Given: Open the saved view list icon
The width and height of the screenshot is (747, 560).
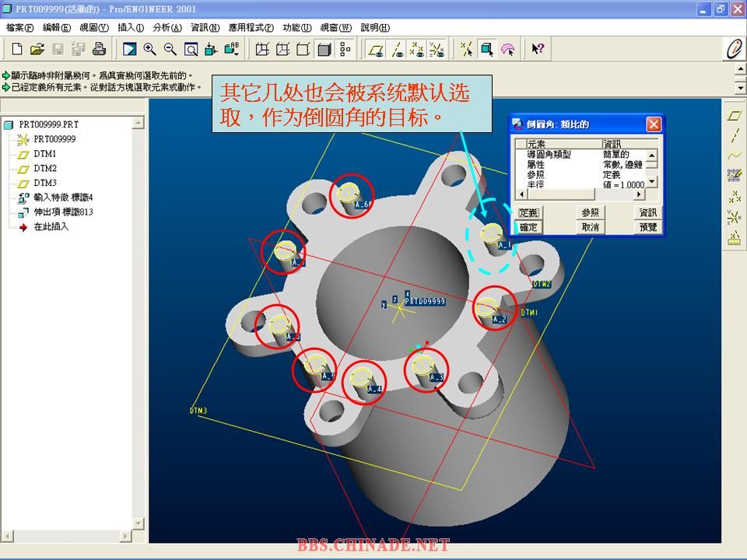Looking at the screenshot, I should tap(232, 49).
